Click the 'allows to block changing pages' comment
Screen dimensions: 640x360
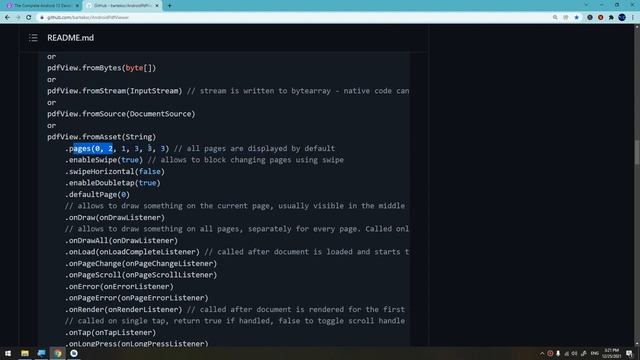coord(246,160)
